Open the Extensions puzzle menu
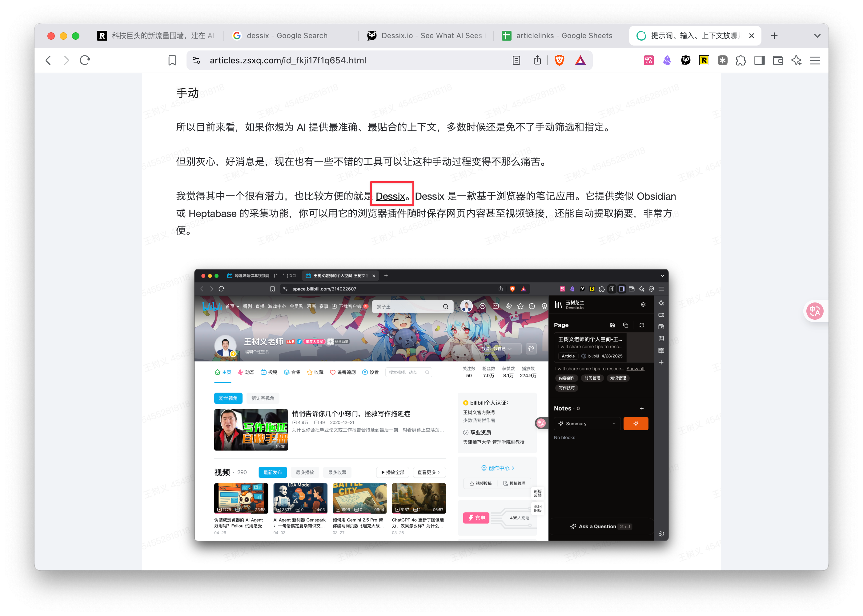The height and width of the screenshot is (616, 863). click(741, 60)
